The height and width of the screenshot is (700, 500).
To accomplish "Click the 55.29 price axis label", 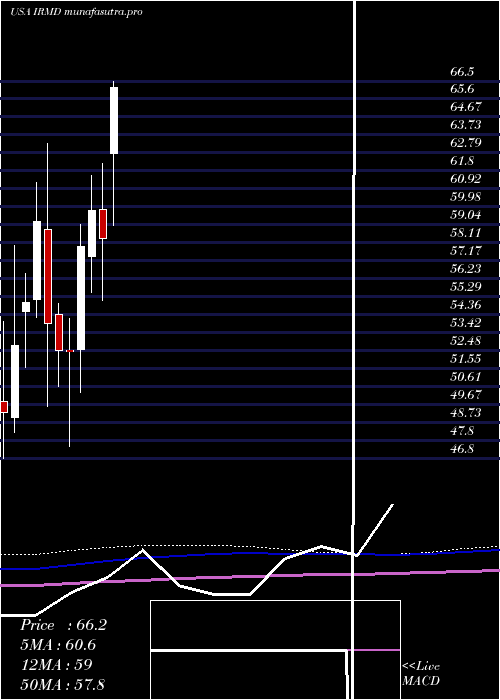I will [x=466, y=287].
